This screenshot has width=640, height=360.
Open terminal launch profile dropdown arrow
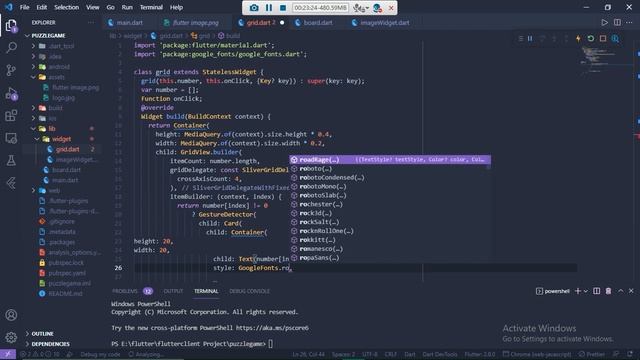(x=586, y=291)
